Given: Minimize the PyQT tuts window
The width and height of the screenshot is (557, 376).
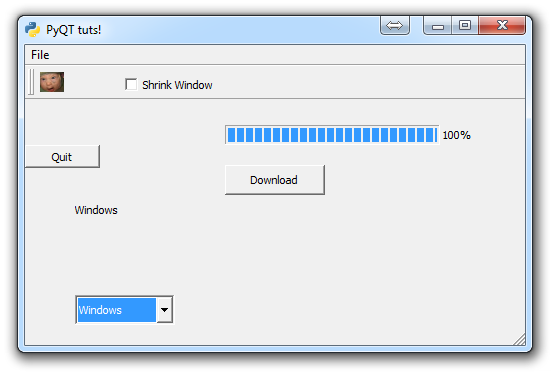Looking at the screenshot, I should (x=438, y=25).
